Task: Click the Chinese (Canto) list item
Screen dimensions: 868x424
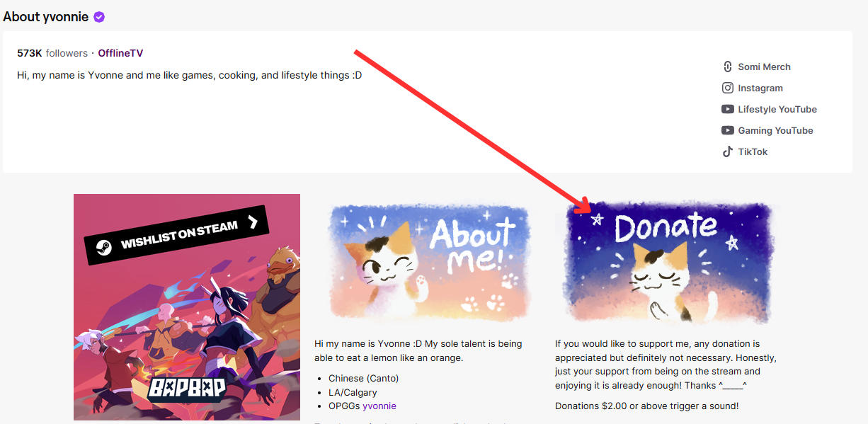Action: pyautogui.click(x=363, y=379)
